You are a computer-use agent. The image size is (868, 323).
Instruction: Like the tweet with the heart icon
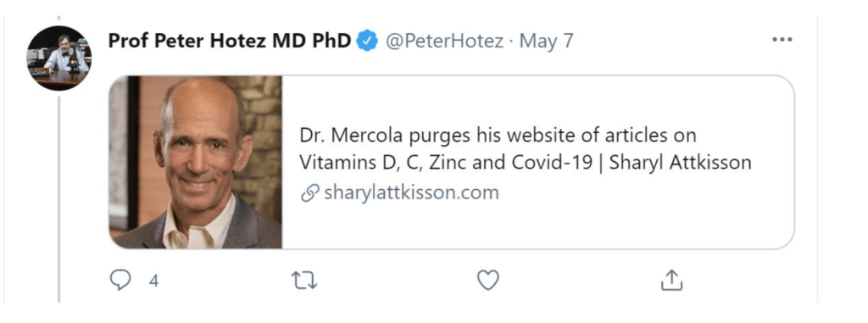(x=488, y=281)
